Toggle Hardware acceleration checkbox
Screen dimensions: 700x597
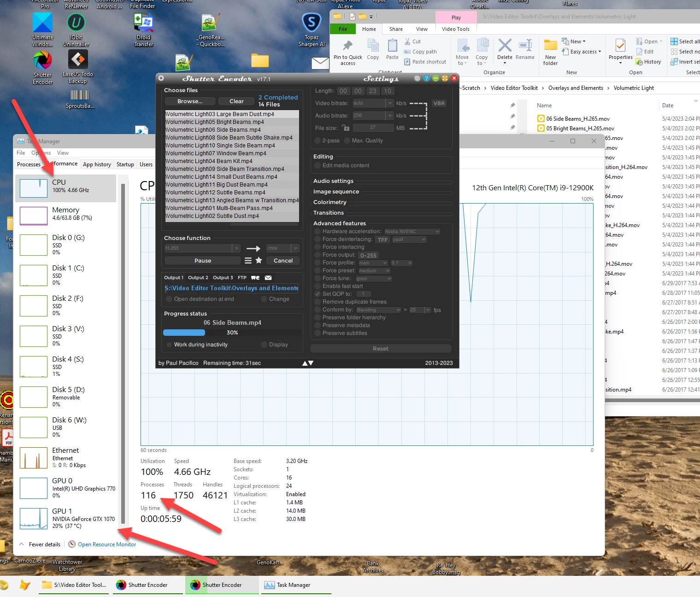click(318, 231)
